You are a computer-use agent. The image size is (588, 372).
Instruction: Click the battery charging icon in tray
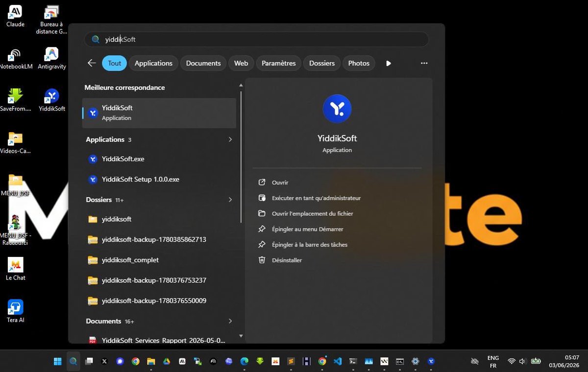pyautogui.click(x=536, y=361)
